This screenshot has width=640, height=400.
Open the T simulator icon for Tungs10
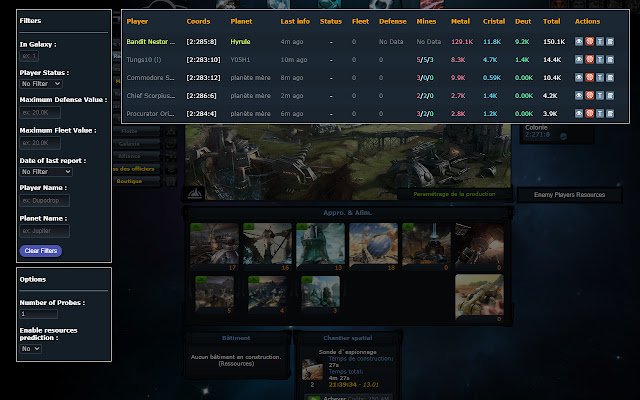coord(600,59)
